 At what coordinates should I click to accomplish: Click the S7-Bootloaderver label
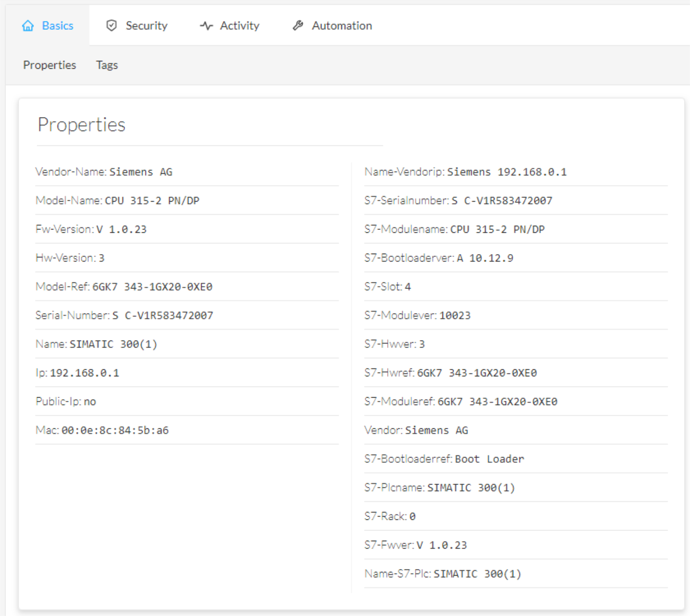click(x=409, y=258)
